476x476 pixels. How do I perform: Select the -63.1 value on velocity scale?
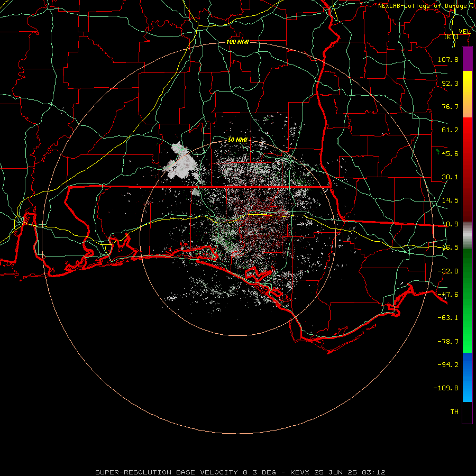click(448, 318)
